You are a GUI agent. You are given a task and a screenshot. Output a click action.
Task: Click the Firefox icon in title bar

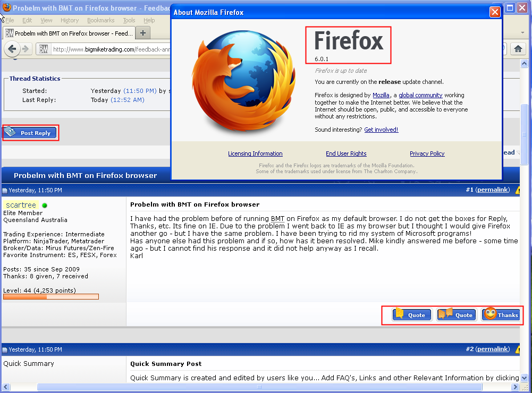pos(6,7)
